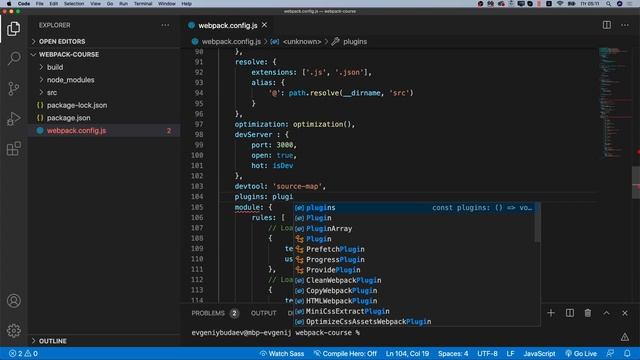Close the webpack.config.js tab
The image size is (640, 360).
click(x=264, y=25)
